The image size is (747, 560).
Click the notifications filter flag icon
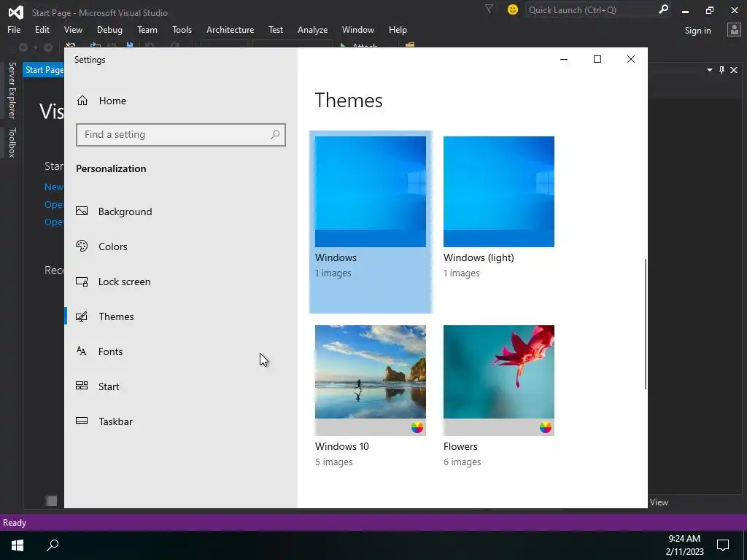[489, 9]
